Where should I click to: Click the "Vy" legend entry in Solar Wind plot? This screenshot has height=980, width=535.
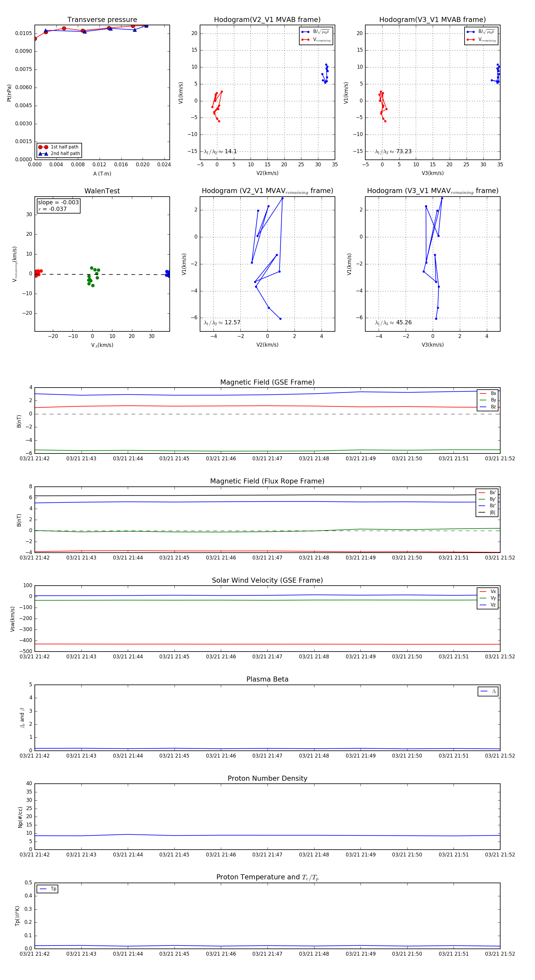coord(488,598)
